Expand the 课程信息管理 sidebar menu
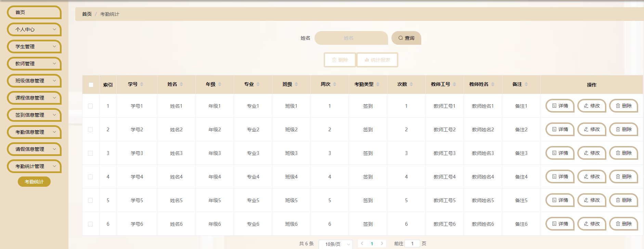644x249 pixels. 34,98
